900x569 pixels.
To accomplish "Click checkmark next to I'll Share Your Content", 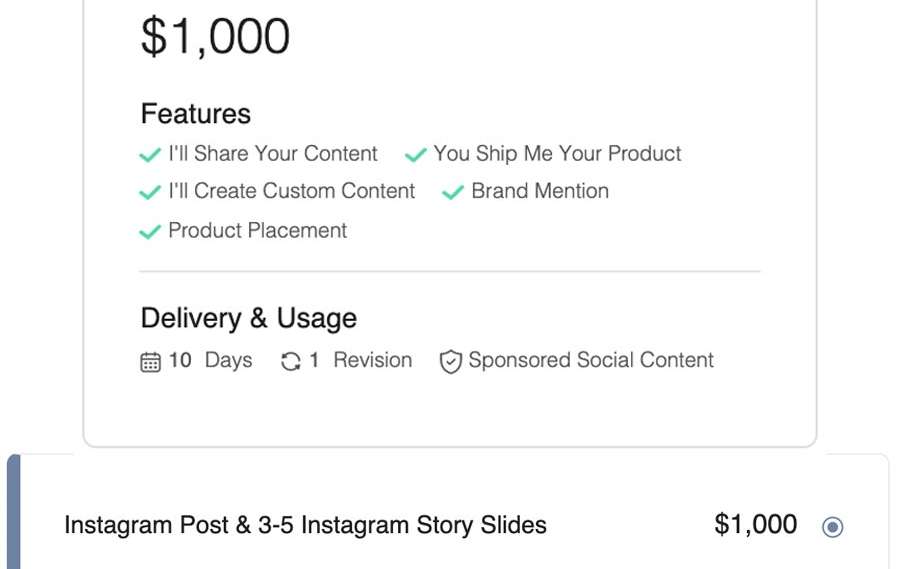I will [x=150, y=156].
